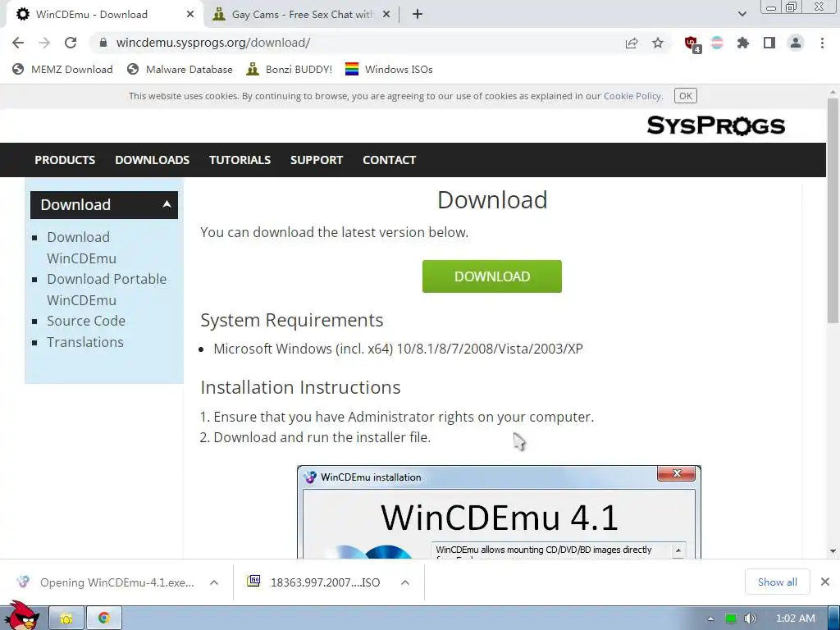
Task: Open Chrome's three-dot menu
Action: coord(822,43)
